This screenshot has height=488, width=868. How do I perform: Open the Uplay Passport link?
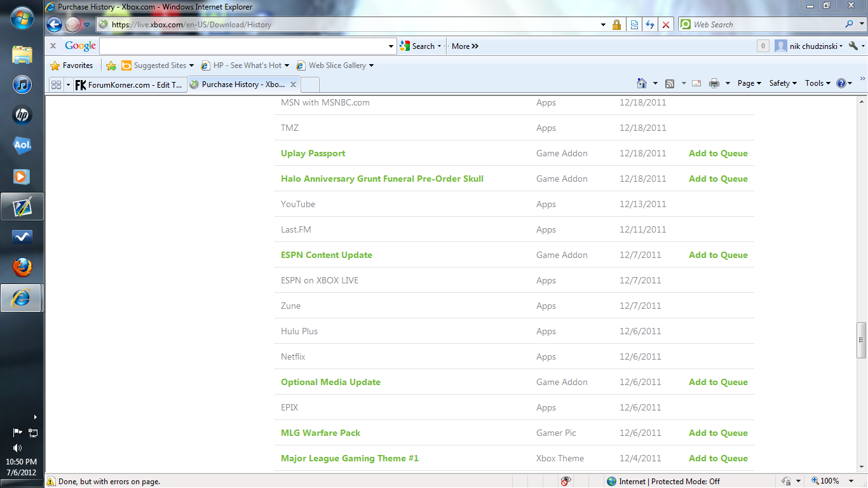point(313,153)
